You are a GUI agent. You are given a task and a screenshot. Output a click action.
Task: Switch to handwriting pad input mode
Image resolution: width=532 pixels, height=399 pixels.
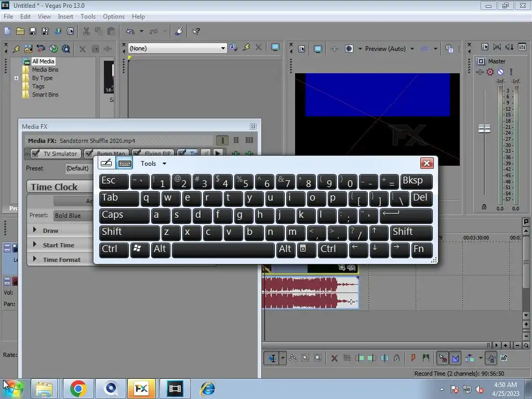pos(106,163)
